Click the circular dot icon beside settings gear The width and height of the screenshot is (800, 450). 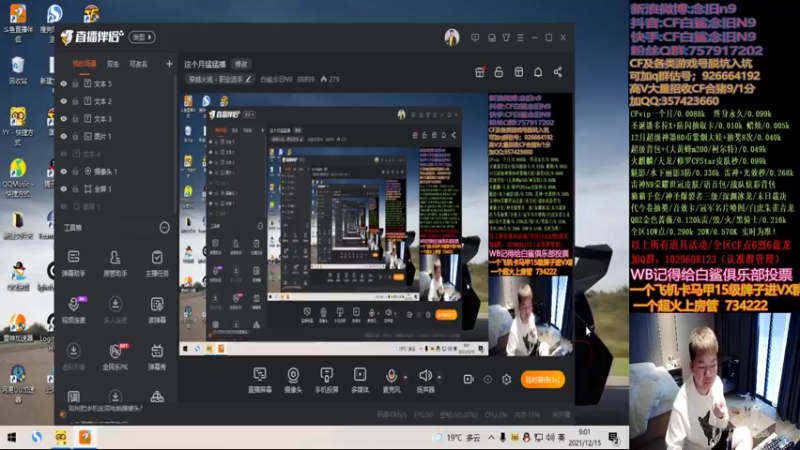click(x=488, y=379)
